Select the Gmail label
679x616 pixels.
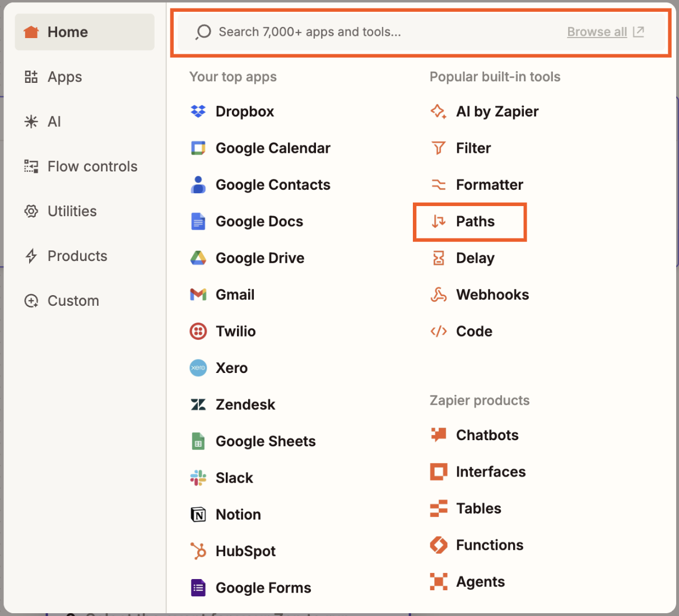(235, 295)
